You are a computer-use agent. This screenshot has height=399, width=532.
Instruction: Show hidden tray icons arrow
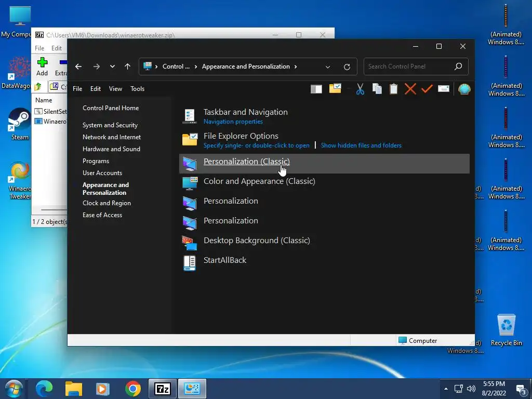click(446, 389)
